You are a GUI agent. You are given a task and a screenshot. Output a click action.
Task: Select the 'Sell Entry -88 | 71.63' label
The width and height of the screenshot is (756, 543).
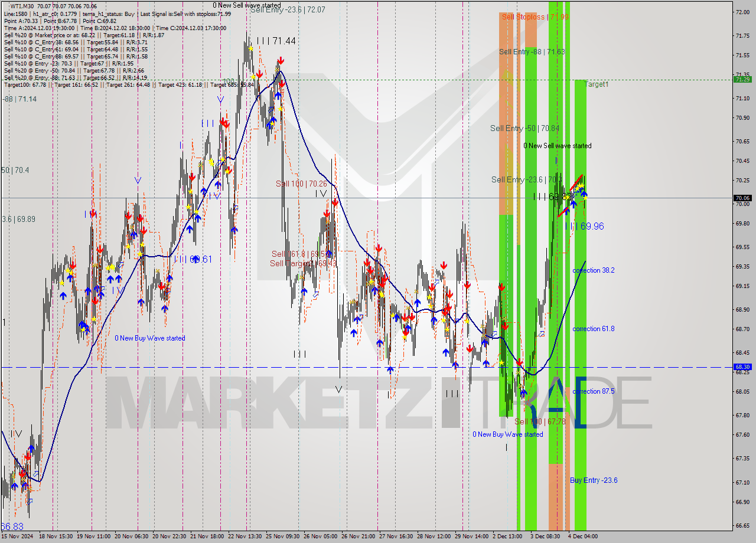[x=532, y=52]
